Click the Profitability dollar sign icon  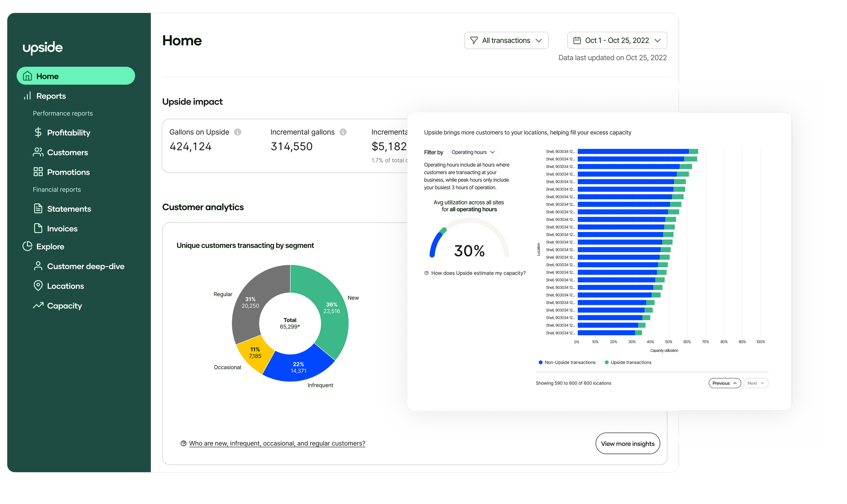pos(38,132)
